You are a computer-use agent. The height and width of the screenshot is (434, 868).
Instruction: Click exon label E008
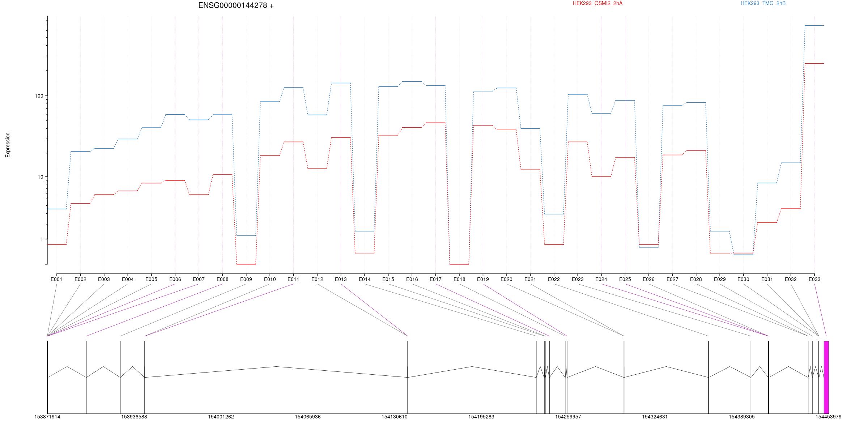(222, 279)
